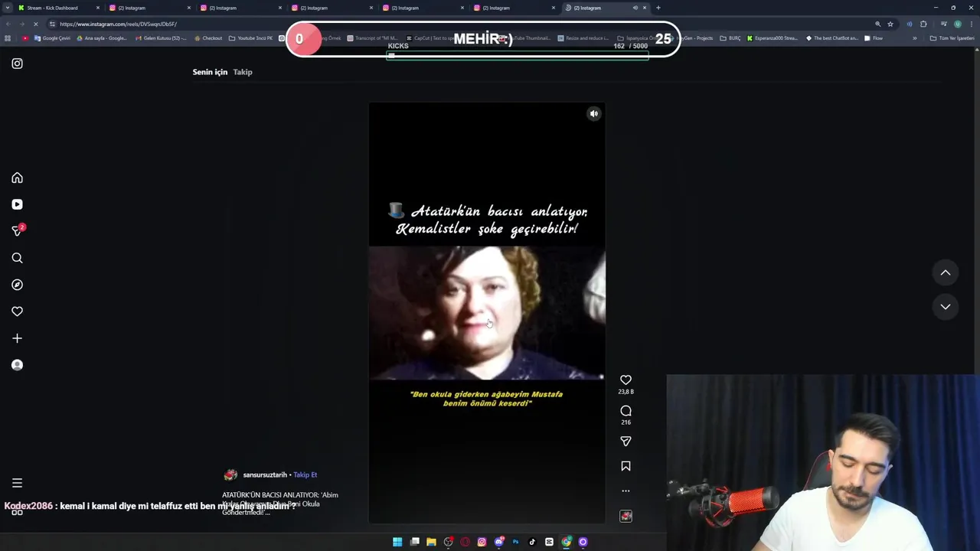The height and width of the screenshot is (551, 980).
Task: Share the reel via paper plane icon
Action: [626, 442]
